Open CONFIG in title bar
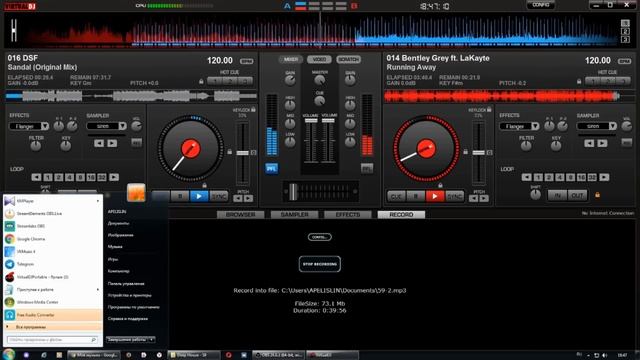This screenshot has width=640, height=360. tap(540, 5)
